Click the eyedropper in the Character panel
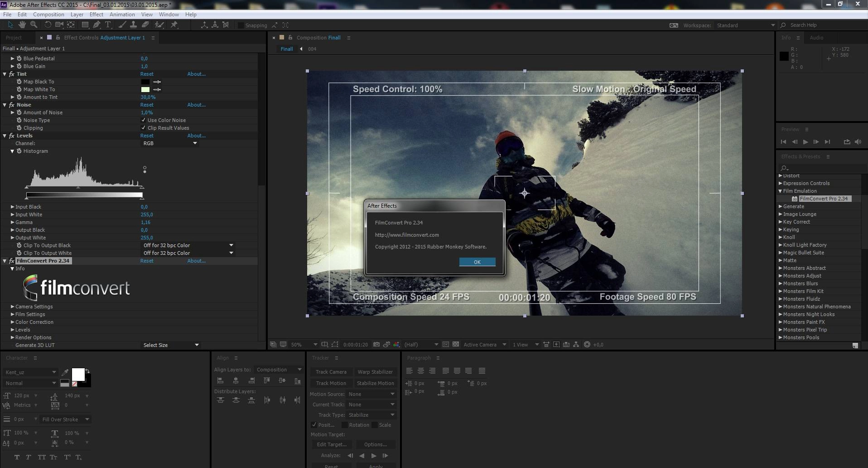 65,372
